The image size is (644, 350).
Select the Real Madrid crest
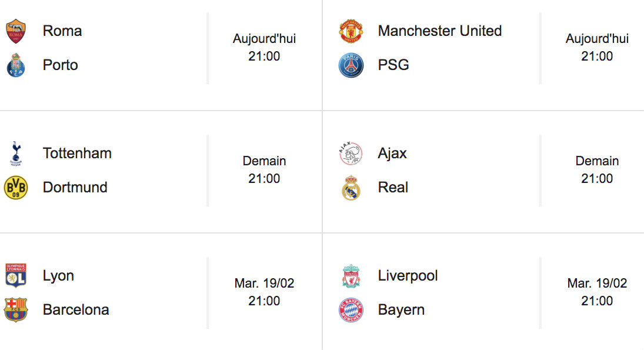point(351,188)
